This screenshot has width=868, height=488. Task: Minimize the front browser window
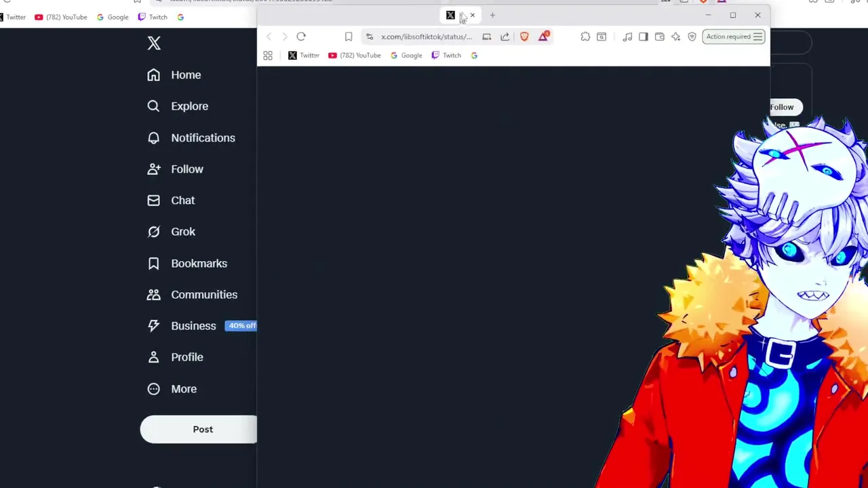tap(708, 15)
